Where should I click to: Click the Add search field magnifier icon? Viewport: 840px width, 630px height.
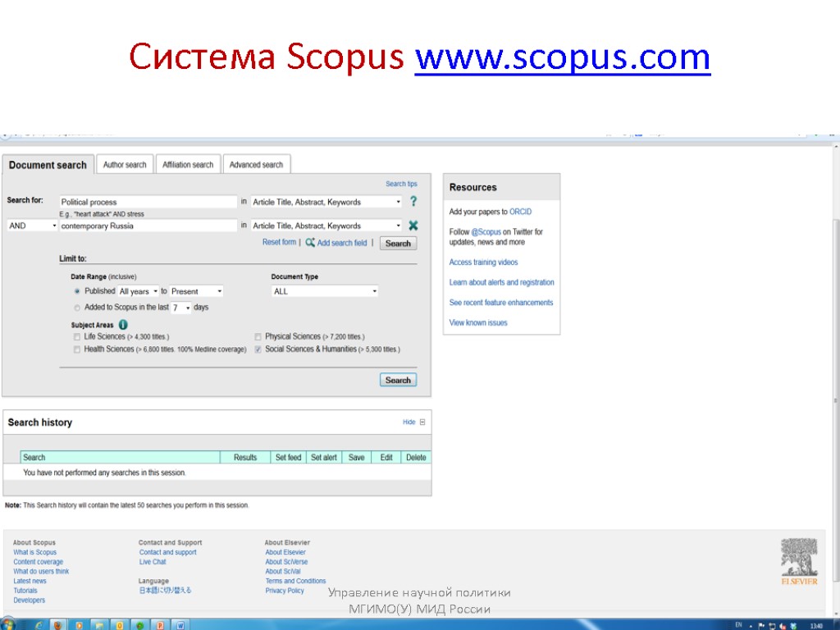coord(309,243)
